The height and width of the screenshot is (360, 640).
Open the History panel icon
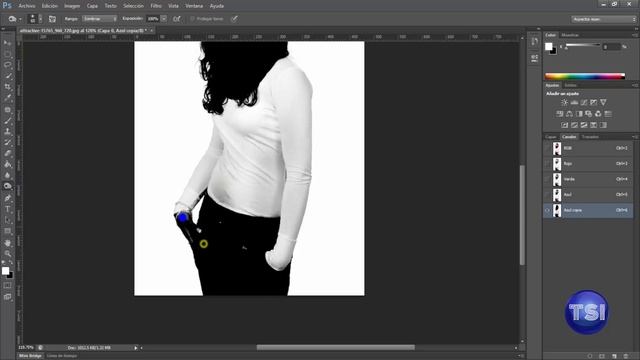pos(534,41)
